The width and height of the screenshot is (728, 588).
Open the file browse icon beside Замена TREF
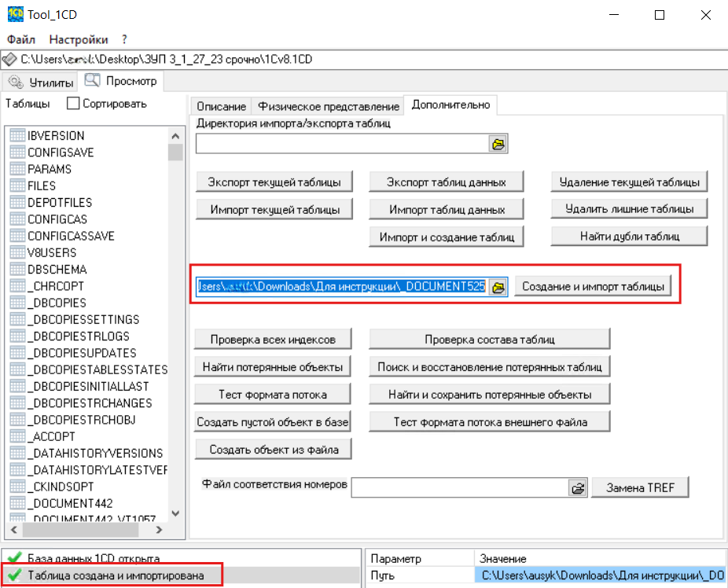(x=578, y=487)
